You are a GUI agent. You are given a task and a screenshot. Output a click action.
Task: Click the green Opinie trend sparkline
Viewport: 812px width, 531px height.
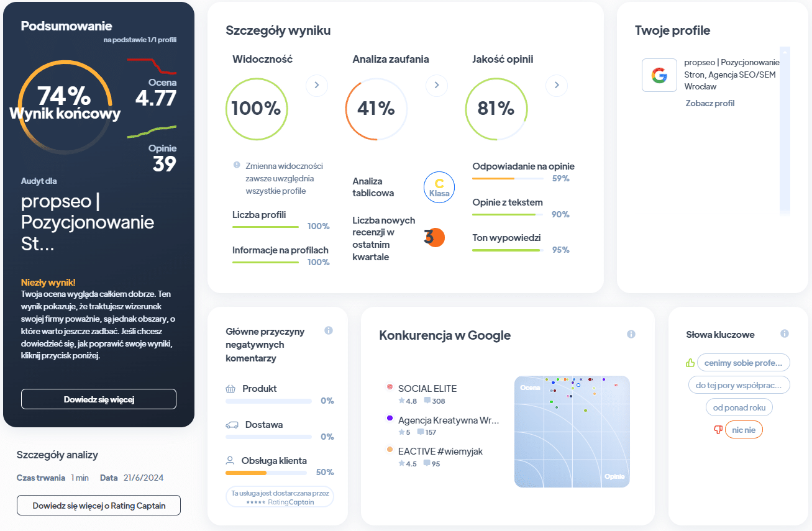pos(152,132)
